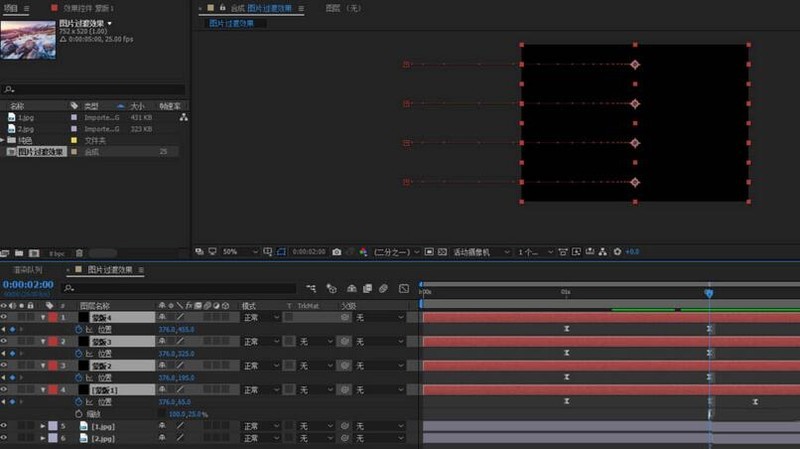Open the timeline graph editor icon

(x=404, y=289)
